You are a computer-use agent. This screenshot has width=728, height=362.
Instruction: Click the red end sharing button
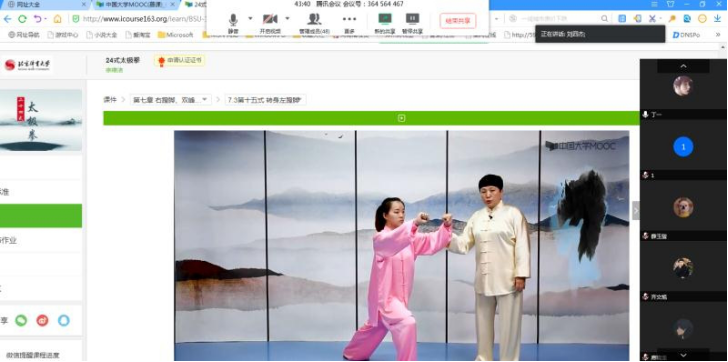[458, 20]
